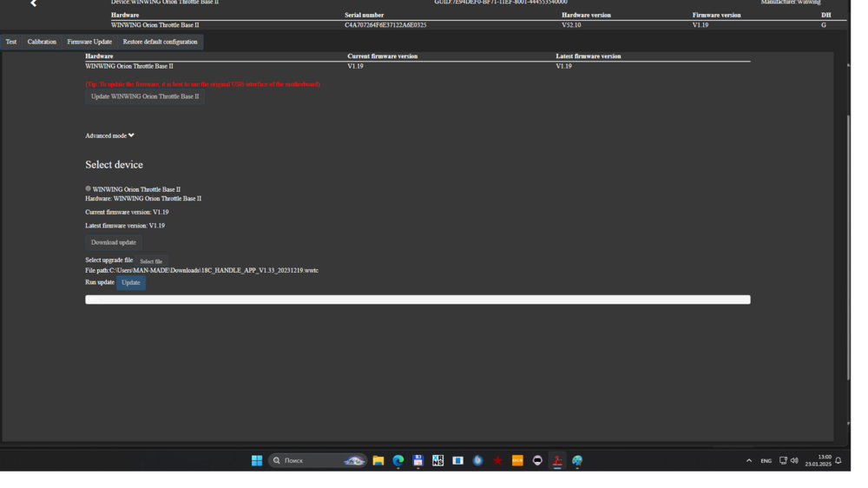Open the blue round app icon in taskbar
The image size is (868, 488).
coord(477,461)
